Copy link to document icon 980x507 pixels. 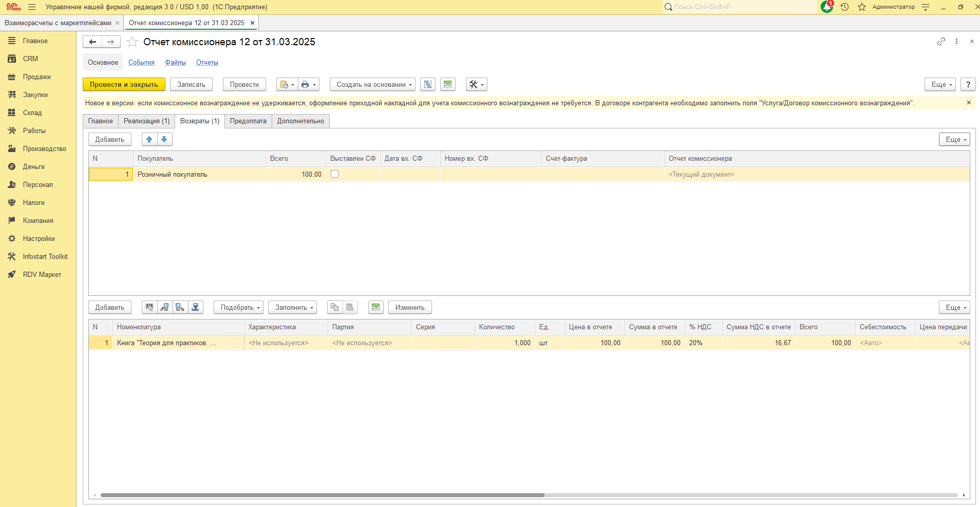point(941,42)
